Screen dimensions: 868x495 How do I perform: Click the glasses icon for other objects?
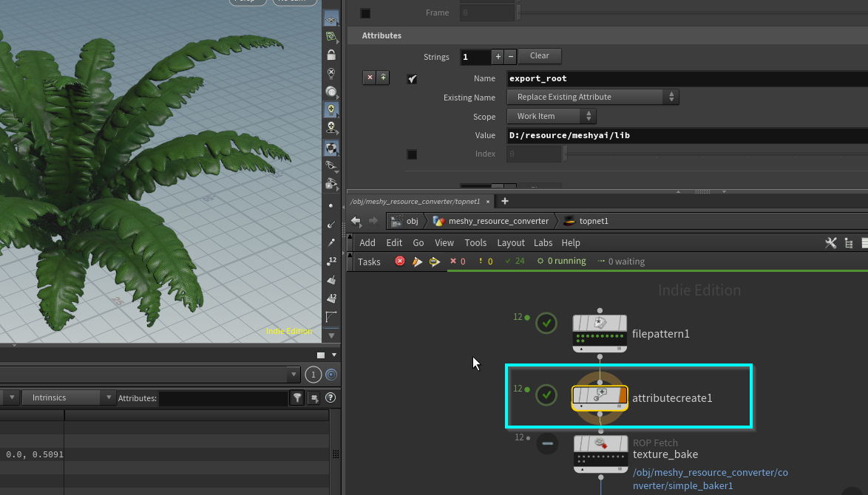[331, 165]
